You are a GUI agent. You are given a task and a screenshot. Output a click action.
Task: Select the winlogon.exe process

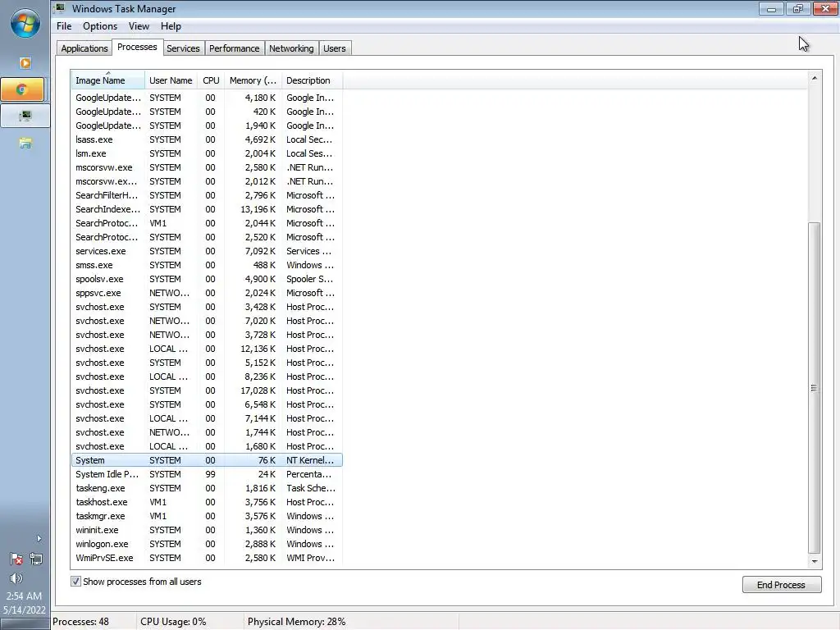(207, 544)
